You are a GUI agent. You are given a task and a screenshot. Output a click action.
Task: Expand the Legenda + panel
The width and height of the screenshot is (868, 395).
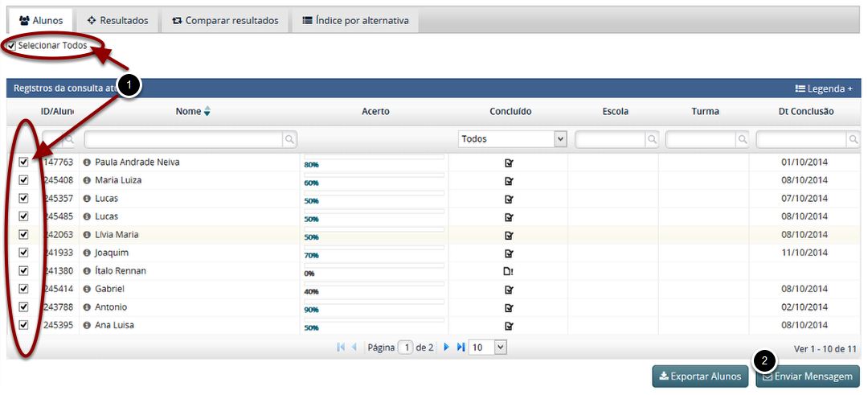[x=824, y=88]
